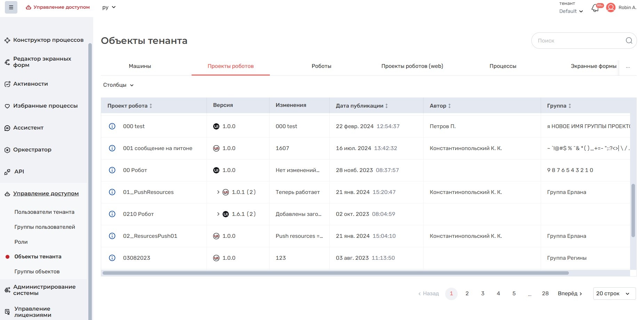Expand versions of 01_PushResources
The image size is (644, 320).
(x=218, y=192)
